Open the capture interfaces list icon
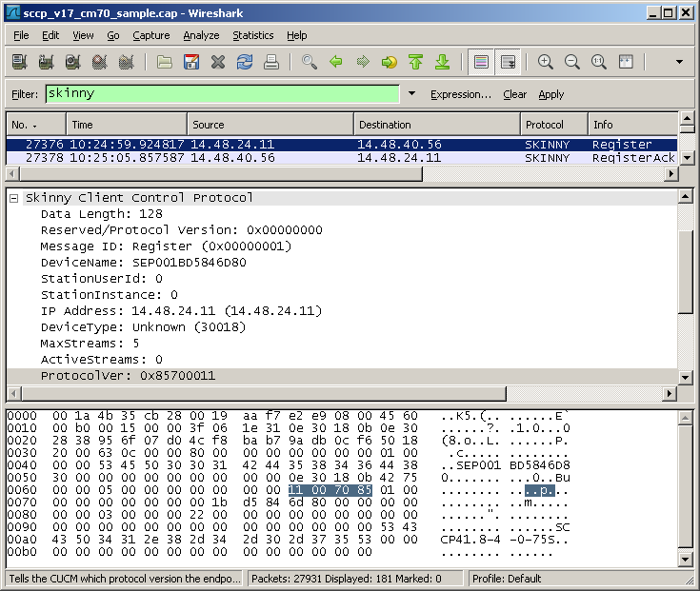Screen dimensions: 700x591 point(20,62)
